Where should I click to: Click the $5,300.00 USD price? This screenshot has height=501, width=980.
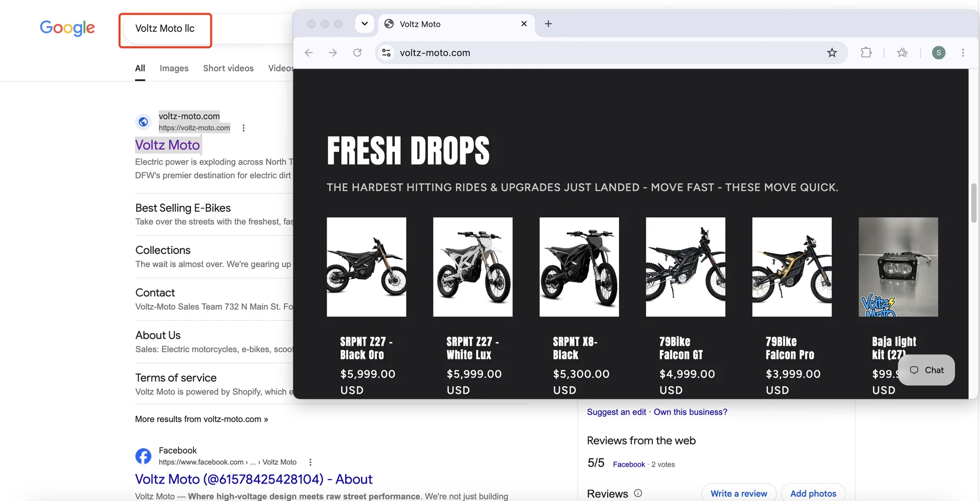tap(581, 382)
